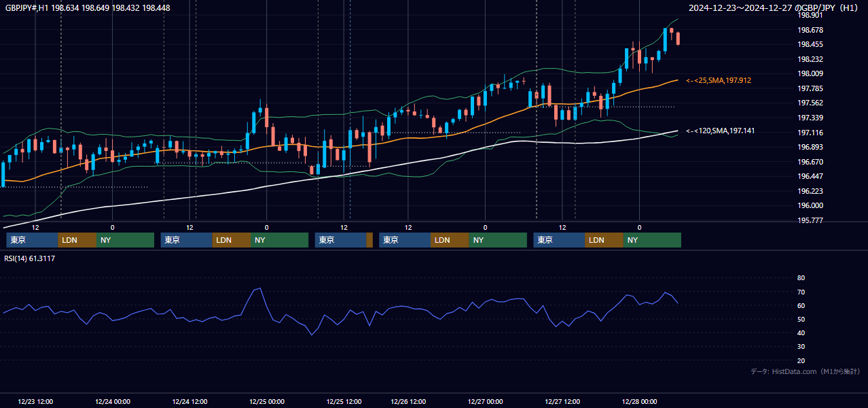Click price axis label 196.223
Image resolution: width=868 pixels, height=408 pixels.
pyautogui.click(x=810, y=192)
